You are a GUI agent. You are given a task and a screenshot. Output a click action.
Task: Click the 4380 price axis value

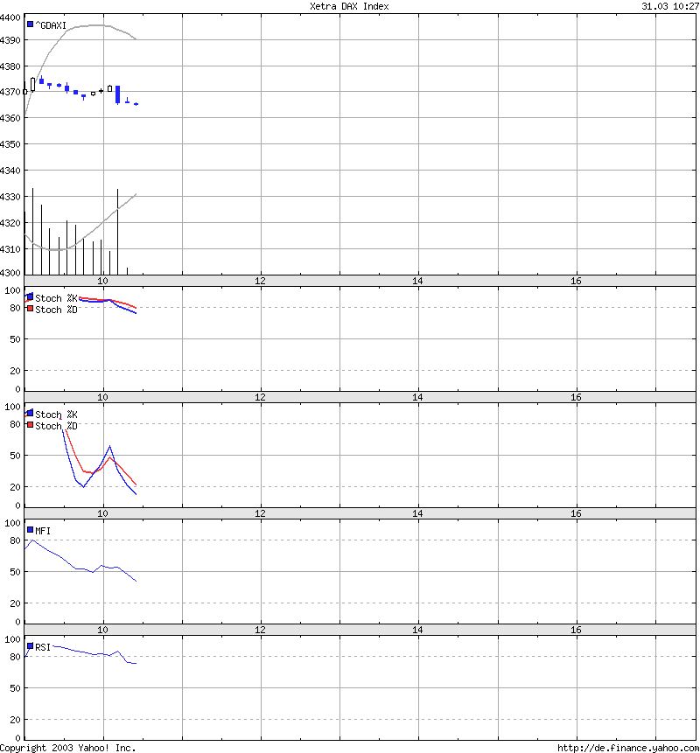[10, 66]
